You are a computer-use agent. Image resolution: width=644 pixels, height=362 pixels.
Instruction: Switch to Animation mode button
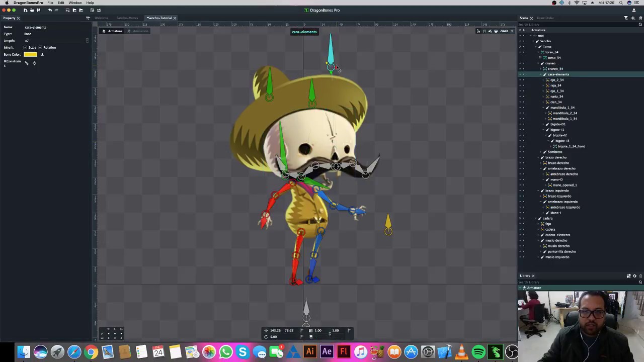point(137,31)
